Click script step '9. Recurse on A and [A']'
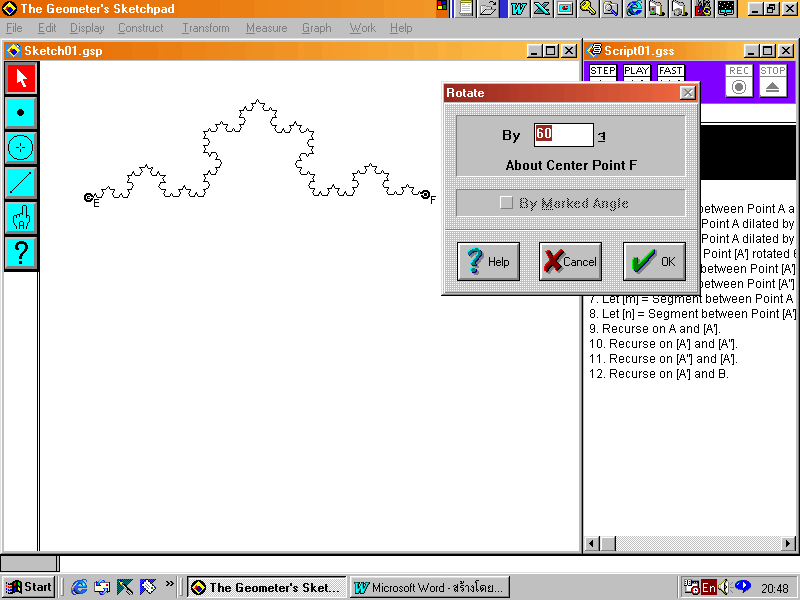This screenshot has height=600, width=800. coord(655,329)
